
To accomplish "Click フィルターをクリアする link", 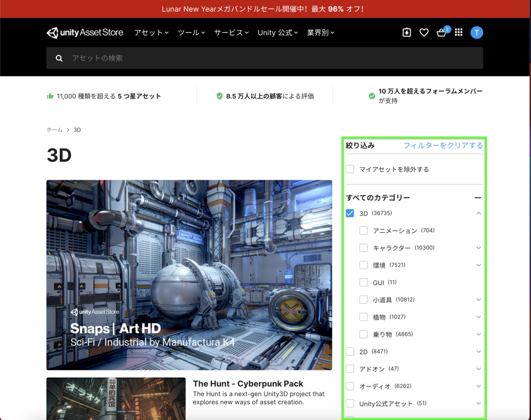I will point(443,145).
